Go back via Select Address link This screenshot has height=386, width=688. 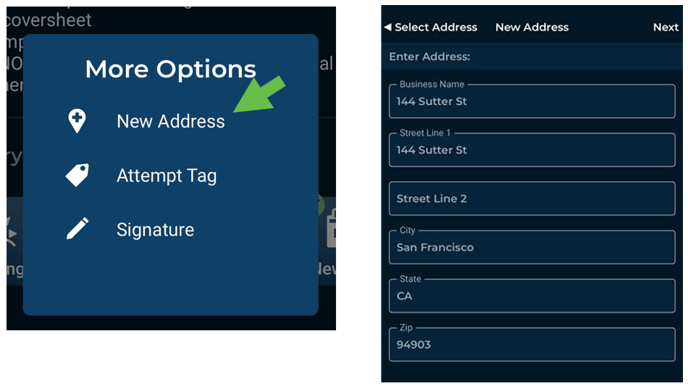pyautogui.click(x=436, y=27)
